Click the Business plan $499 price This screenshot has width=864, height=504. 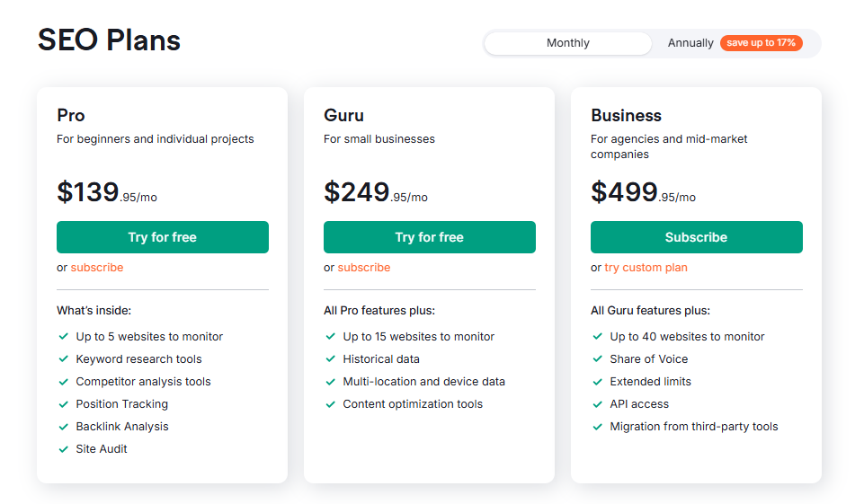pos(625,192)
